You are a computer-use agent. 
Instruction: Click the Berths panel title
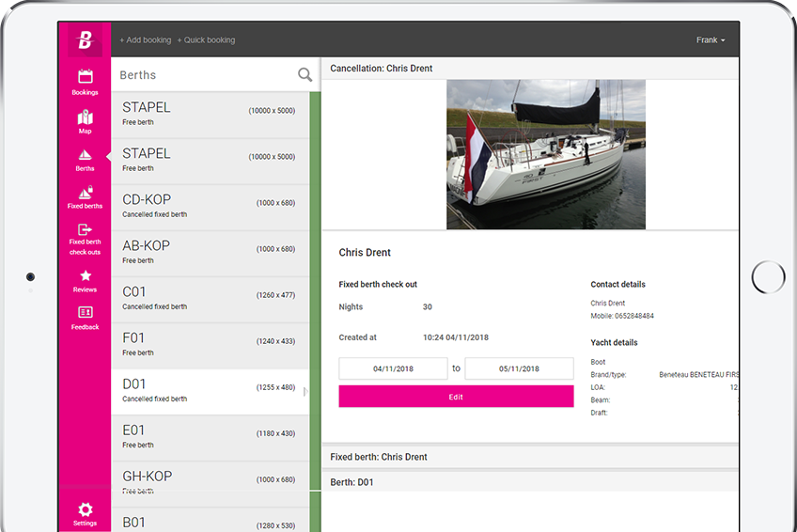pos(138,75)
